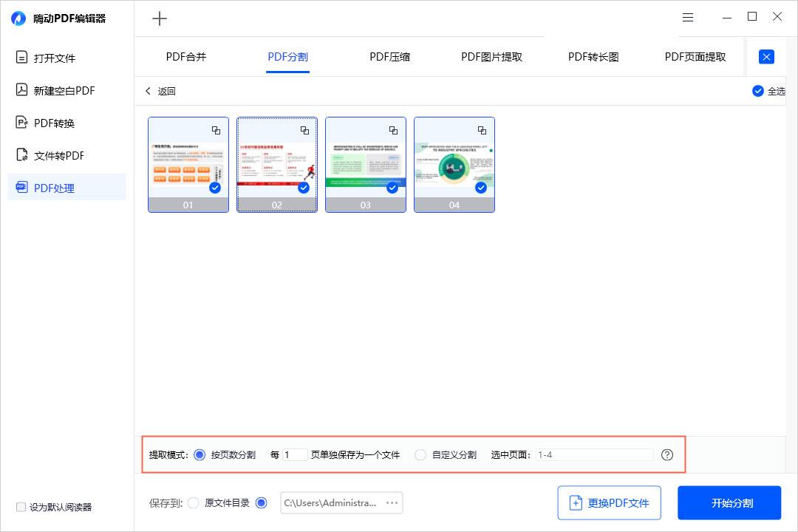Select the custom save path radio button
The image size is (798, 532).
pyautogui.click(x=261, y=503)
